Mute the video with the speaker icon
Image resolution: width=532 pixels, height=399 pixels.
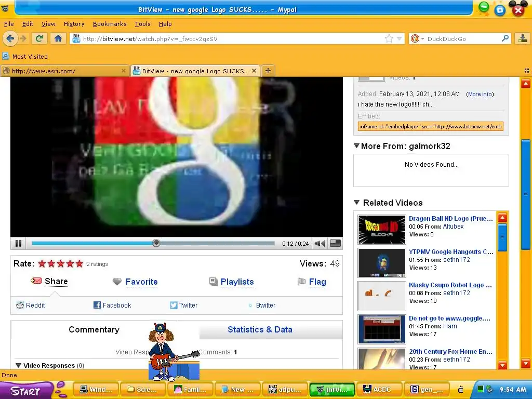click(320, 243)
